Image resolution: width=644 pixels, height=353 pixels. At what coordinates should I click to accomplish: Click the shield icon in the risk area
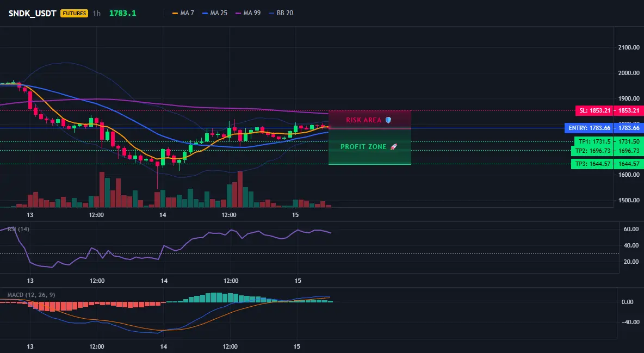tap(388, 120)
